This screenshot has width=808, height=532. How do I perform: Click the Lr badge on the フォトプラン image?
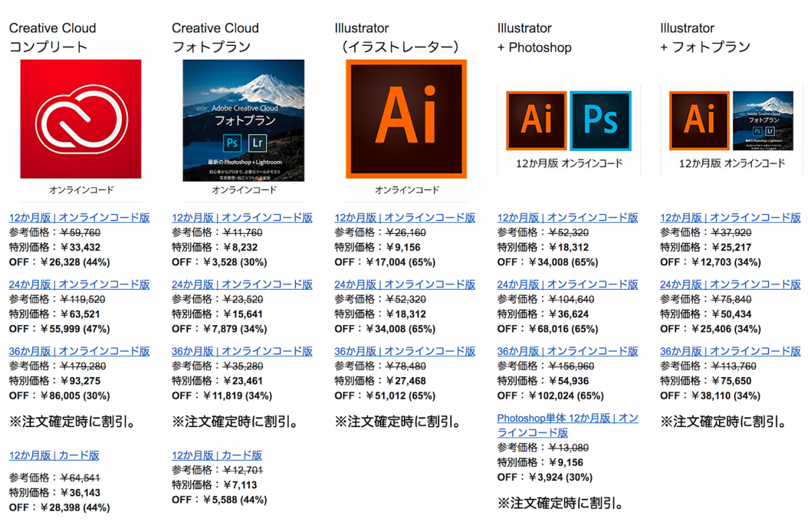coord(257,143)
